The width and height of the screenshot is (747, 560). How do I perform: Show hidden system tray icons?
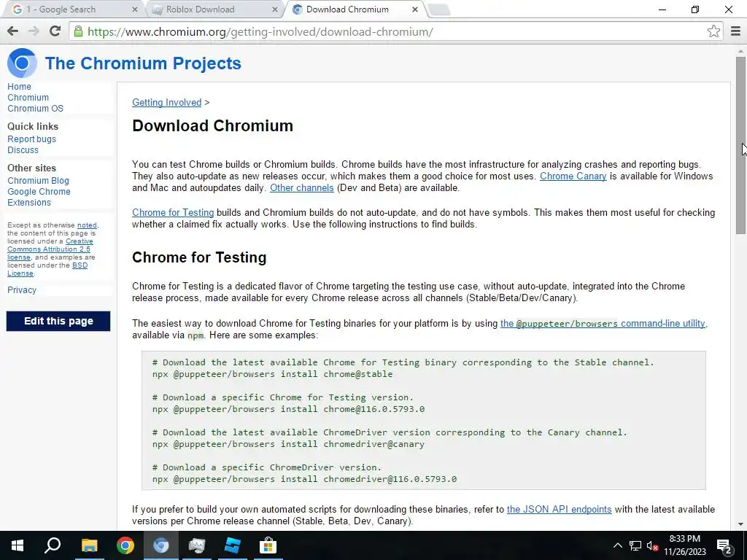(x=617, y=545)
